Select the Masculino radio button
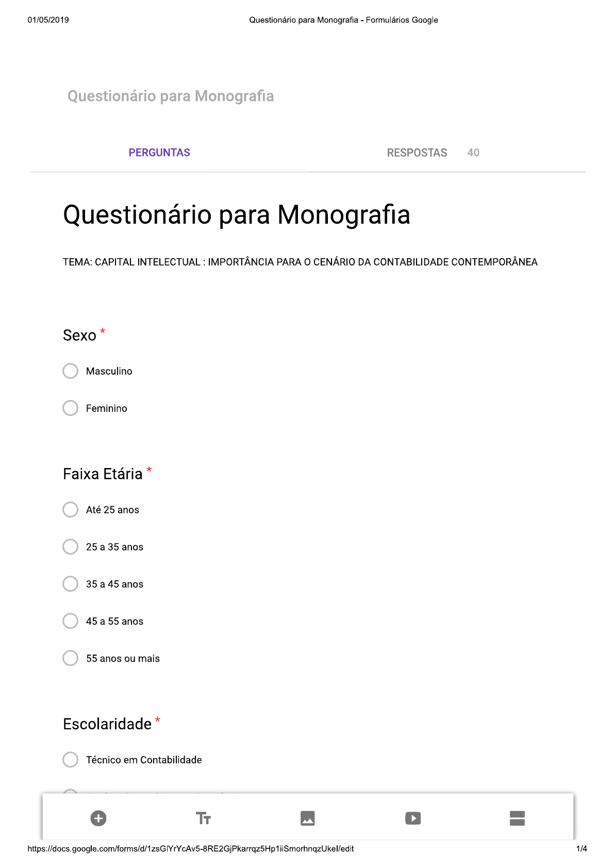Image resolution: width=614 pixels, height=868 pixels. (70, 371)
